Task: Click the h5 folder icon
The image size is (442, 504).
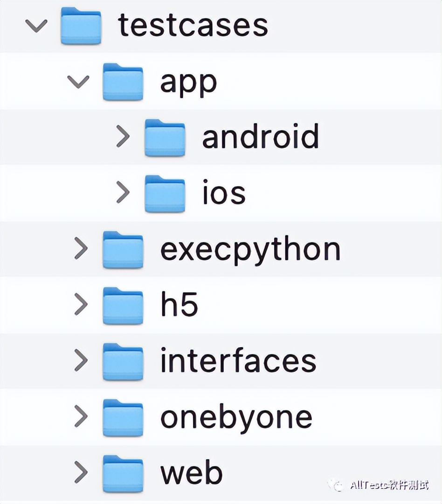Action: click(123, 305)
